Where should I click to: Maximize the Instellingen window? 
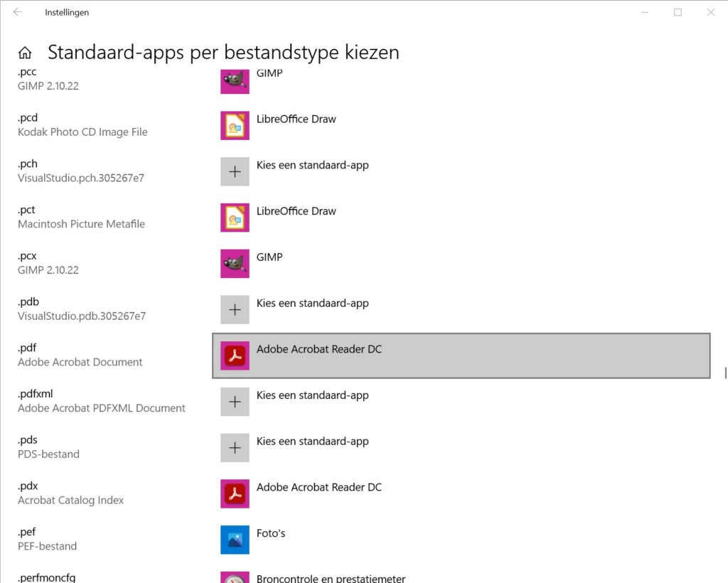(x=678, y=13)
